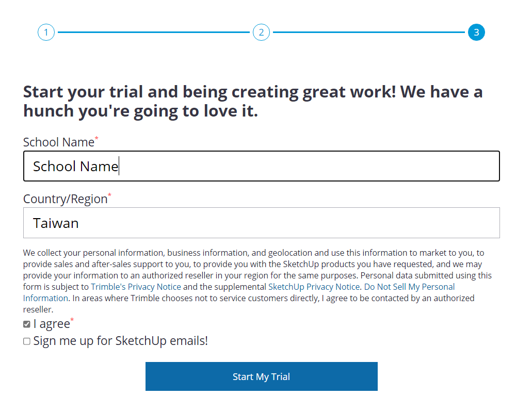Click the I agree label text
This screenshot has width=532, height=412.
(x=52, y=324)
